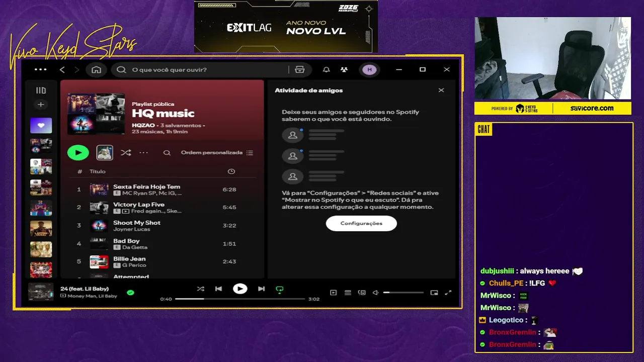
Task: Open more options dots for playlist
Action: click(x=144, y=152)
